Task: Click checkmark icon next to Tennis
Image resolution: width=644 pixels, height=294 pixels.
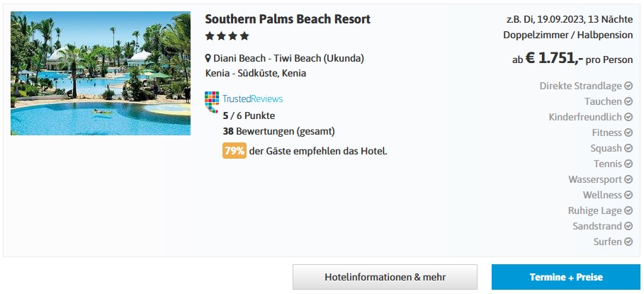Action: (628, 164)
